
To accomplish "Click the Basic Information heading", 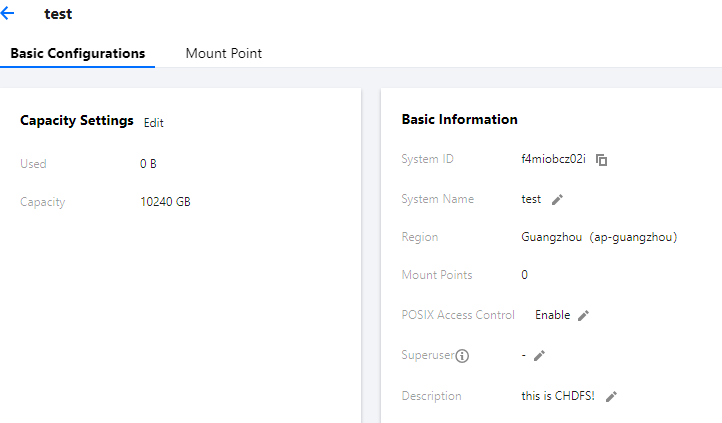I will click(459, 119).
